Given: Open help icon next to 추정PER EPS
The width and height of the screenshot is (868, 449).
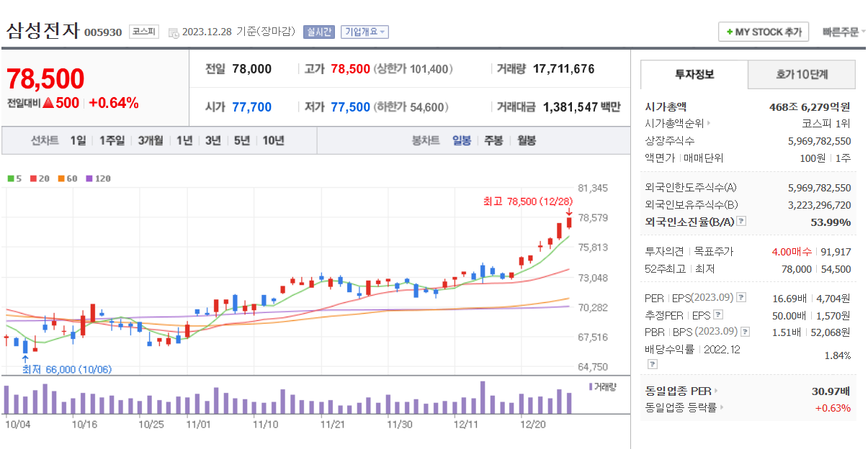Looking at the screenshot, I should coord(717,314).
